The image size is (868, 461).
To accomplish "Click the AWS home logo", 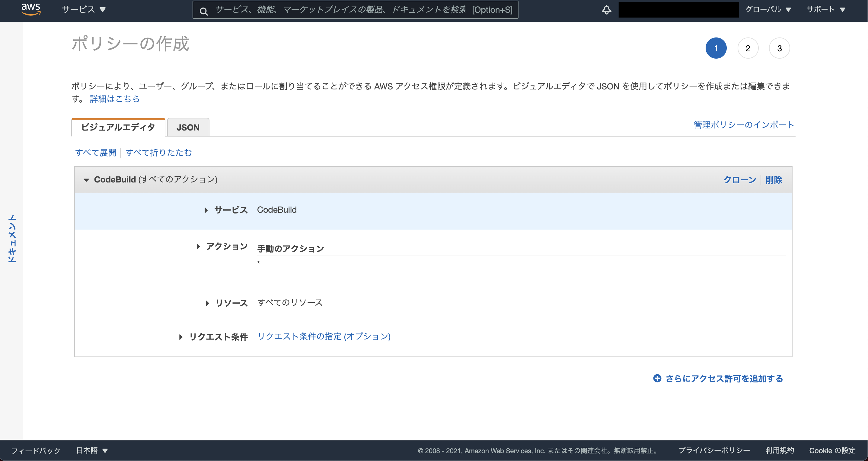I will click(x=31, y=9).
